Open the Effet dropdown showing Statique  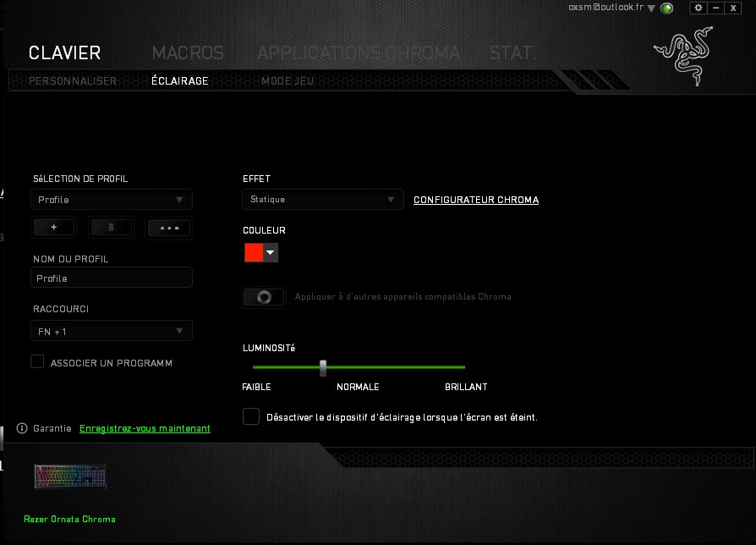[x=322, y=200]
